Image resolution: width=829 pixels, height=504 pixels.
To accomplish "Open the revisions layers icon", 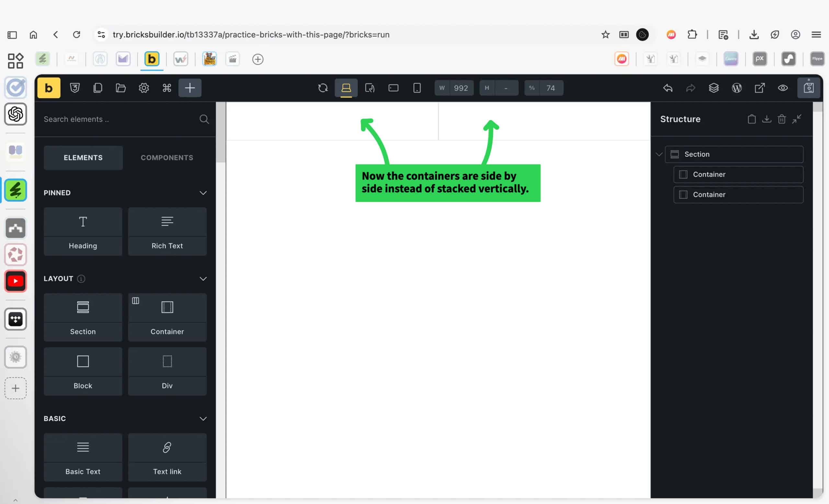I will point(714,88).
